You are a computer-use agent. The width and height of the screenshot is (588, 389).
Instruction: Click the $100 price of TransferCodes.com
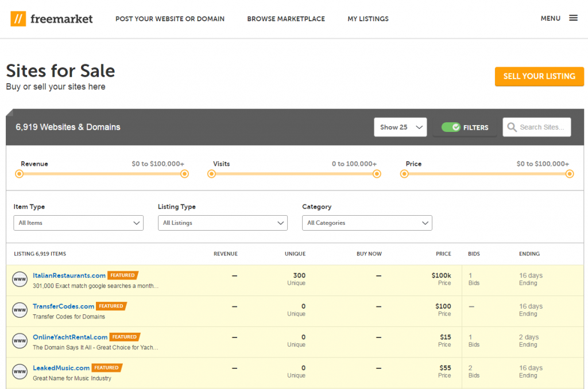443,306
